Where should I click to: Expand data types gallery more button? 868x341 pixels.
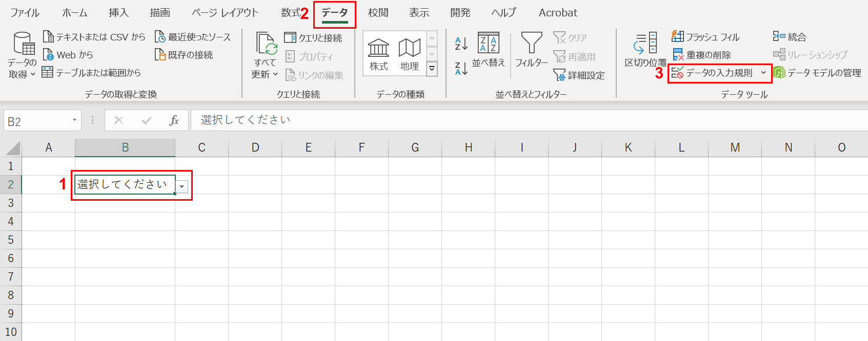[432, 69]
